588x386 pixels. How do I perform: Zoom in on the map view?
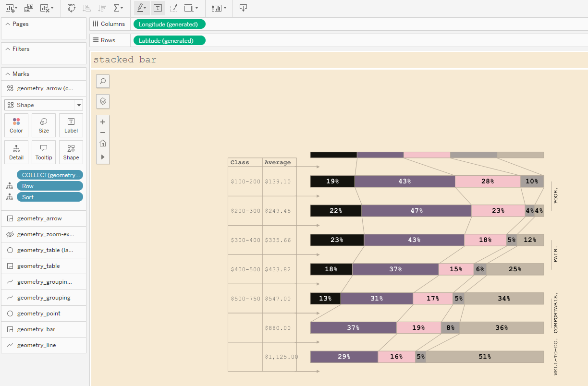(103, 122)
